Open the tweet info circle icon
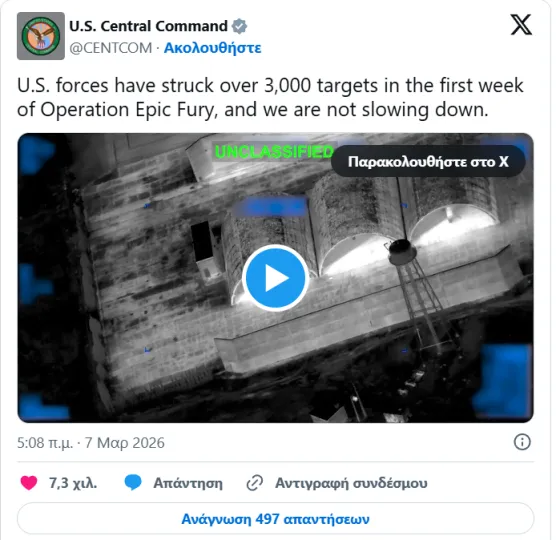 (x=522, y=442)
